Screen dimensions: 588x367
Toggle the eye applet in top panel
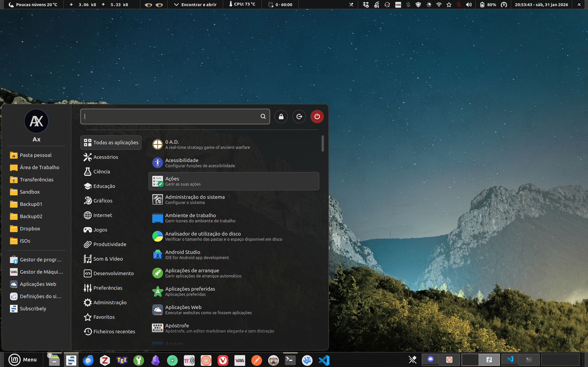pos(154,5)
